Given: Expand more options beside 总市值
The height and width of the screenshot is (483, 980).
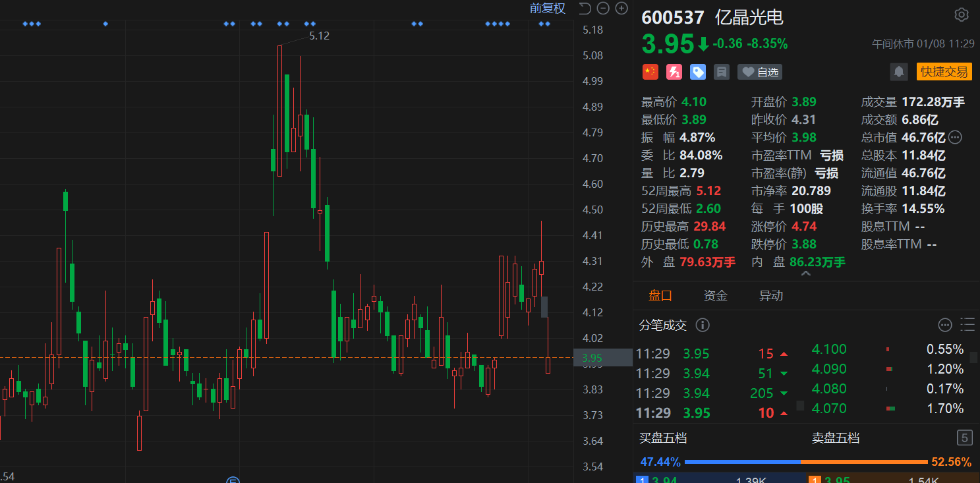Looking at the screenshot, I should tap(955, 138).
